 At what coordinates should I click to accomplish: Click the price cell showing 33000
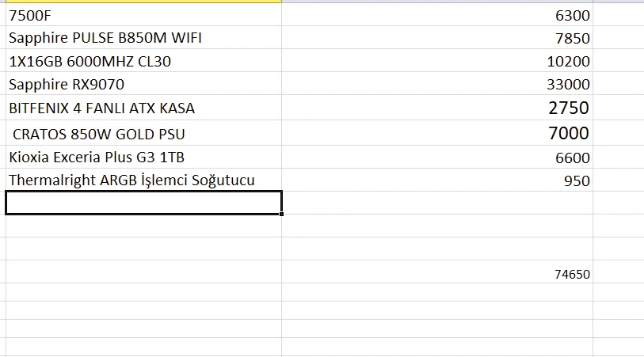tap(437, 84)
